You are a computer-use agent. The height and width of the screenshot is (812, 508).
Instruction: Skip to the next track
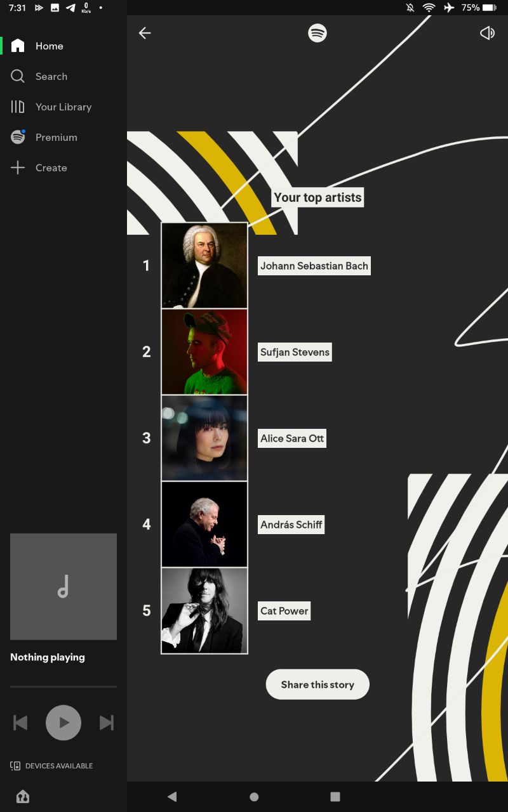coord(107,723)
